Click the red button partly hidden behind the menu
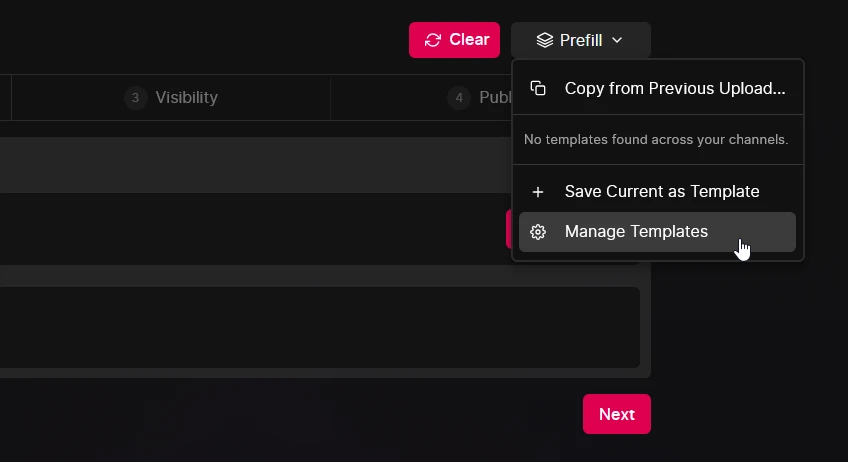The image size is (848, 462). click(509, 229)
